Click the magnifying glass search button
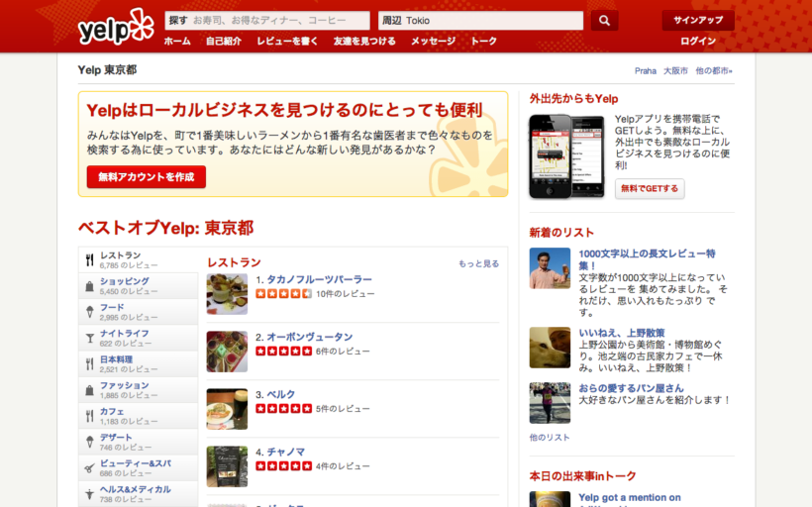The width and height of the screenshot is (812, 507). 604,21
